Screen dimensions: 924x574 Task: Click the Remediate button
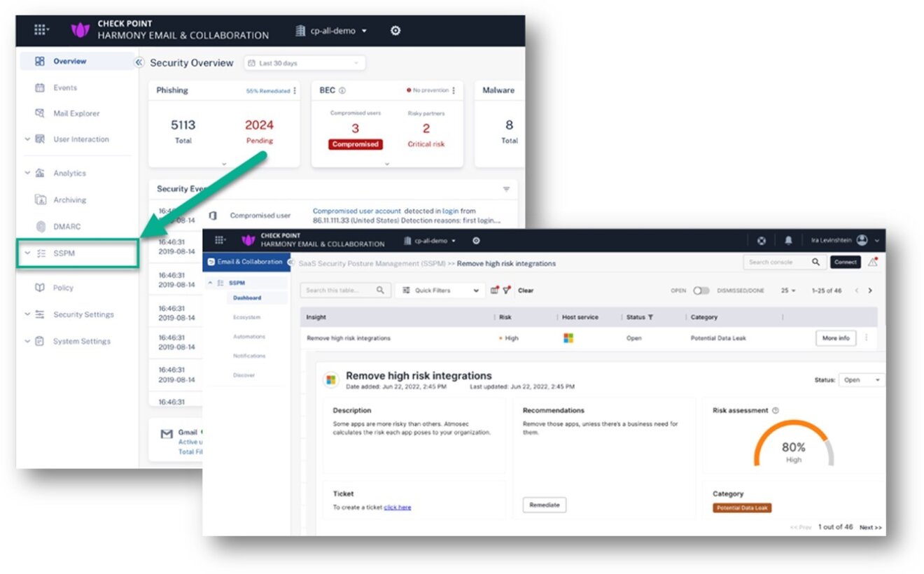544,505
